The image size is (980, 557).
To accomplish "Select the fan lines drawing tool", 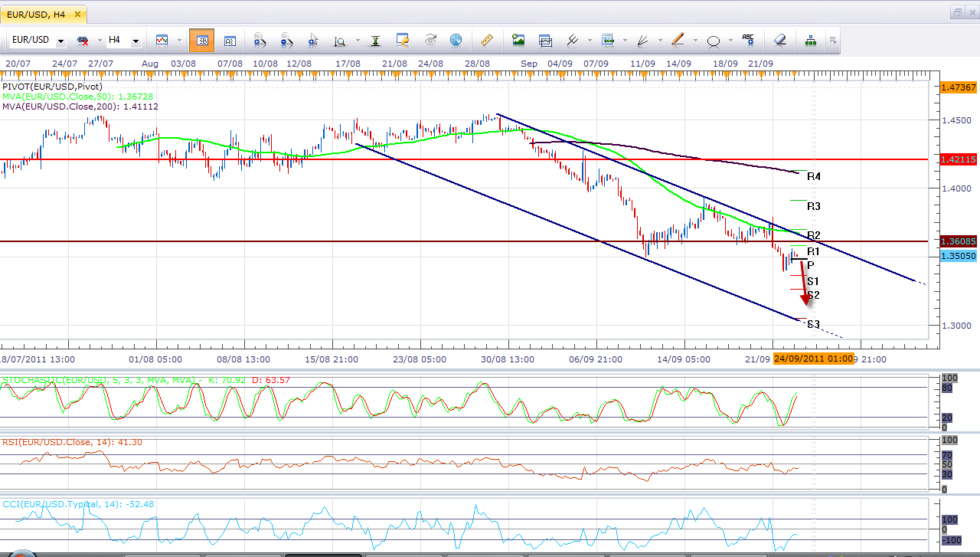I will (642, 40).
